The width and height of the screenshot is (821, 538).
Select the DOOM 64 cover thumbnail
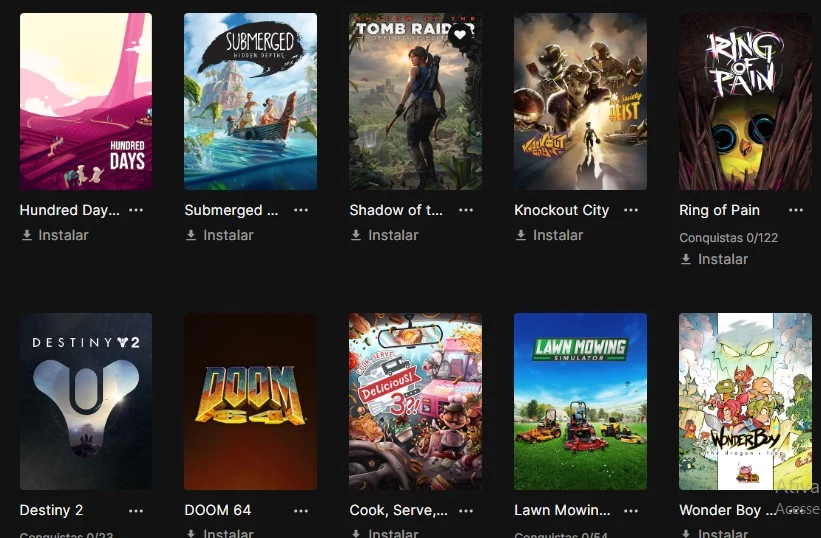click(x=250, y=401)
